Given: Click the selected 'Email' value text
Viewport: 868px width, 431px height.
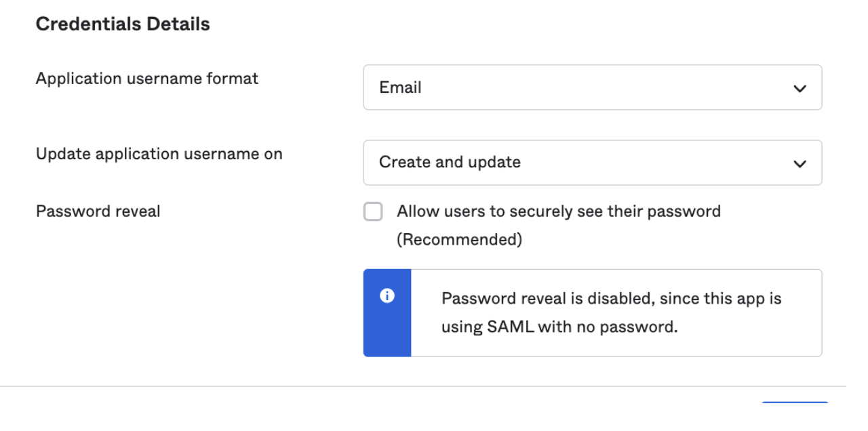Looking at the screenshot, I should [400, 87].
